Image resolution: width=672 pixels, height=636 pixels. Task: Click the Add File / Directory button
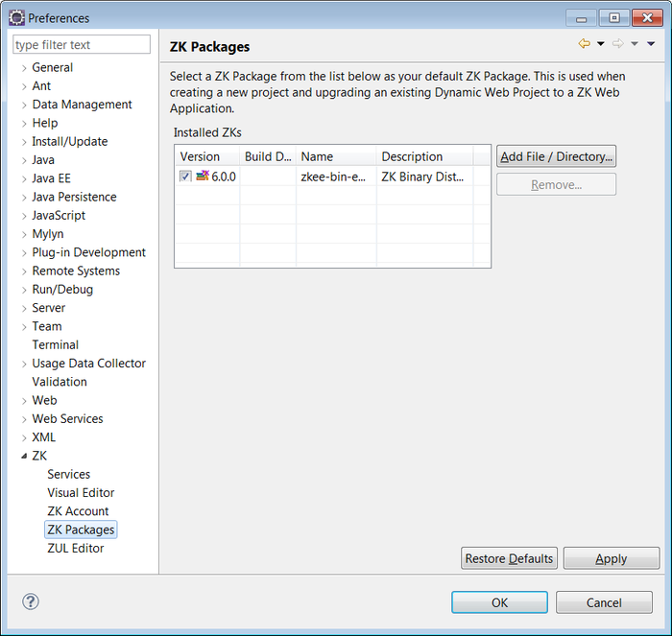pyautogui.click(x=556, y=156)
